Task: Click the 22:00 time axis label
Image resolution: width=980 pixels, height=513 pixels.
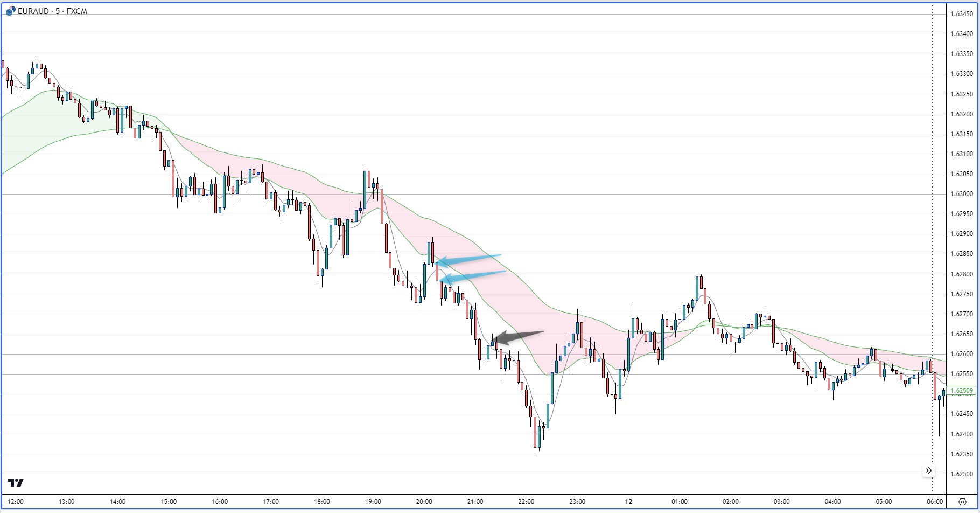Action: [526, 502]
